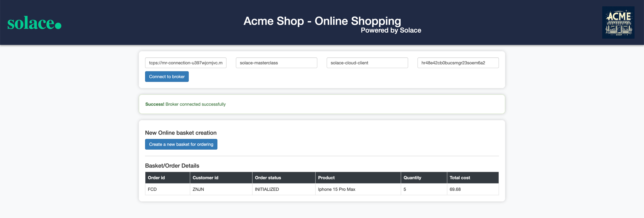Viewport: 644px width, 218px height.
Task: Click the Quantity column header
Action: click(x=412, y=178)
